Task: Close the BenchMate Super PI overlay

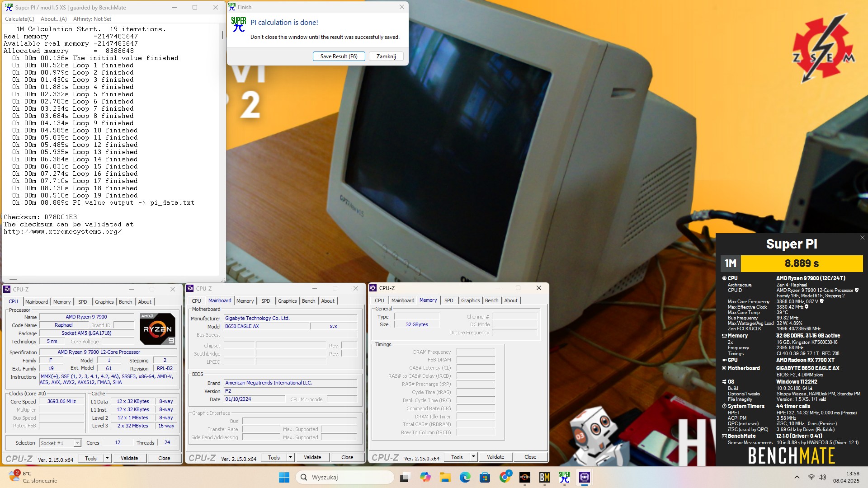Action: point(862,238)
